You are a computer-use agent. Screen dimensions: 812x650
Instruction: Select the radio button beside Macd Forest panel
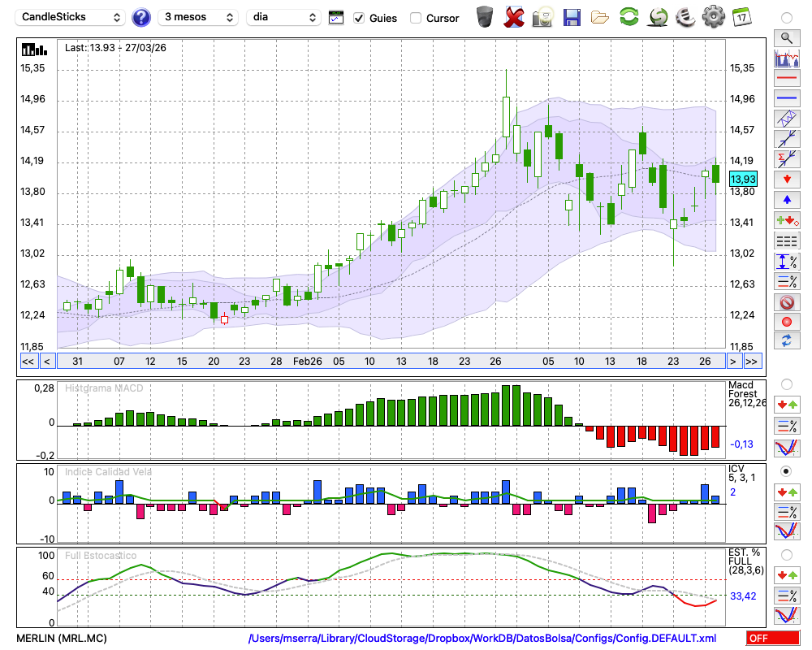tap(786, 383)
